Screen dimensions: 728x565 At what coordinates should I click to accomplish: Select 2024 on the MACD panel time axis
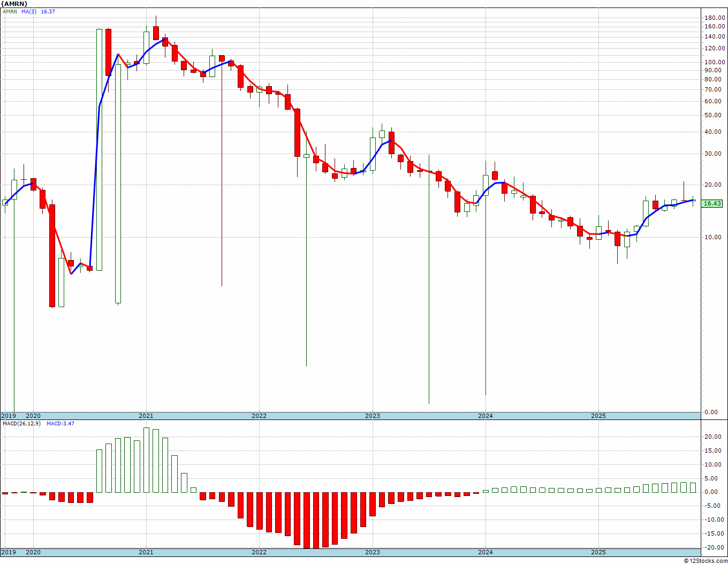pyautogui.click(x=486, y=552)
